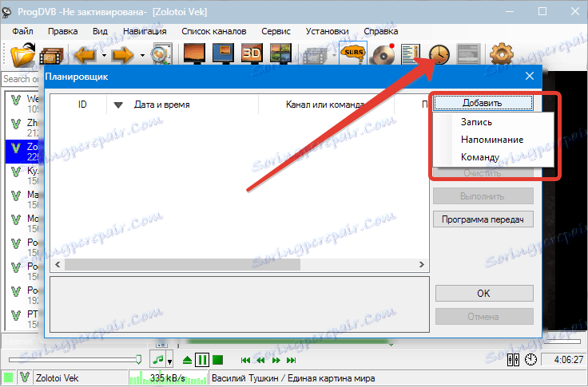Skip to the next item button

point(291,361)
